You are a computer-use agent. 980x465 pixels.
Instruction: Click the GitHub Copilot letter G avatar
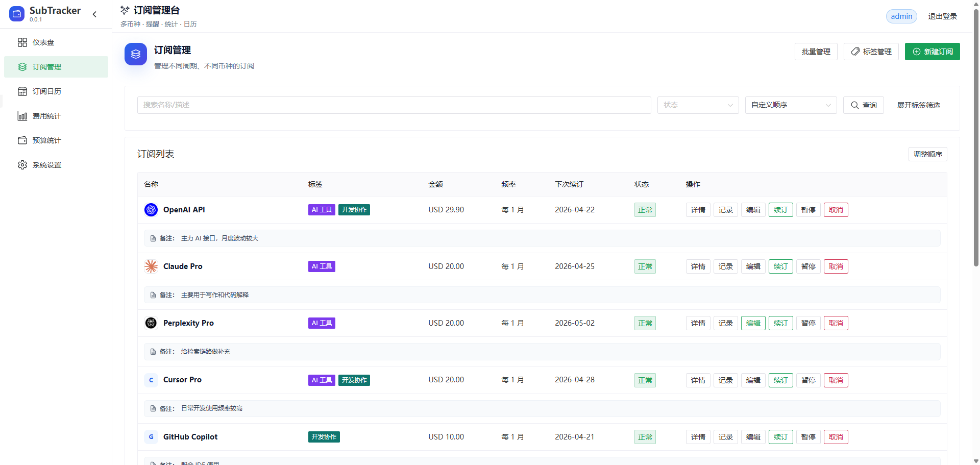[151, 437]
